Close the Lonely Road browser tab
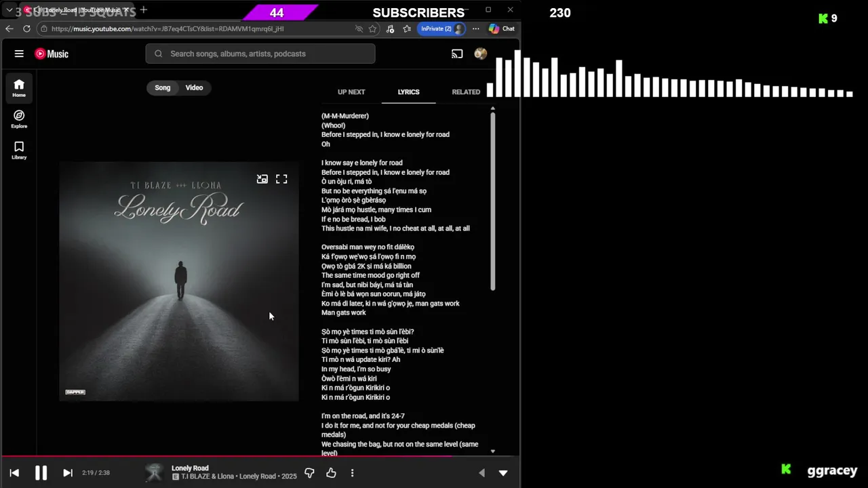 (x=126, y=10)
